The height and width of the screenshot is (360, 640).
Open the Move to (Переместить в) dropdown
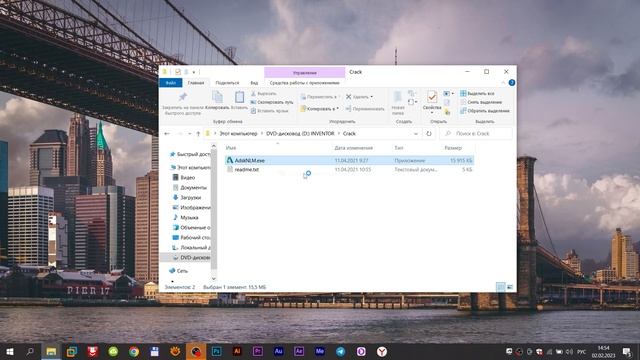pos(320,97)
